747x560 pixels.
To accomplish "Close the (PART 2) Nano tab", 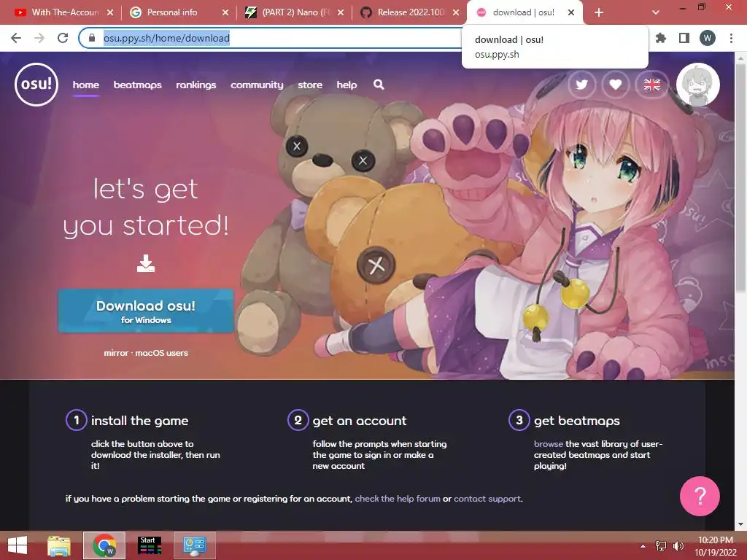I will point(341,12).
